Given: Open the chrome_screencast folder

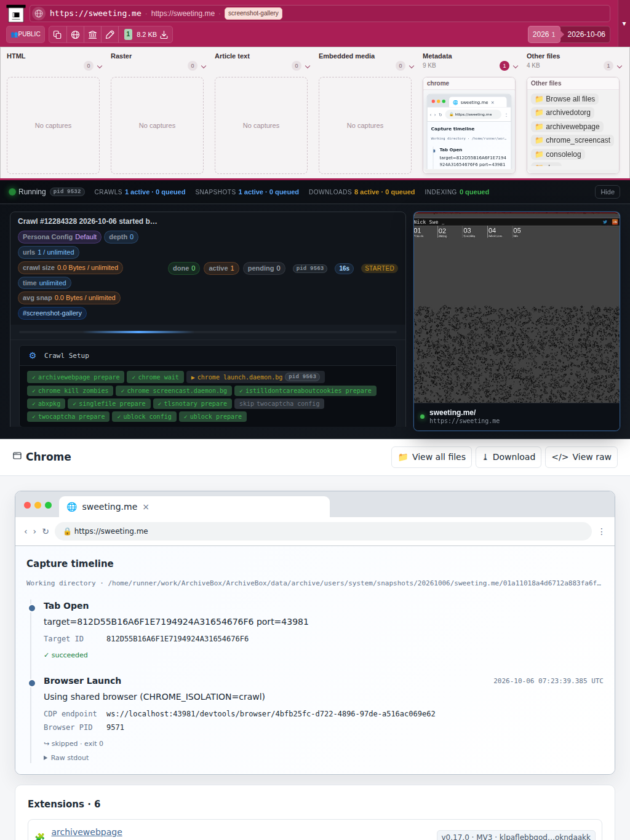Looking at the screenshot, I should tap(573, 140).
